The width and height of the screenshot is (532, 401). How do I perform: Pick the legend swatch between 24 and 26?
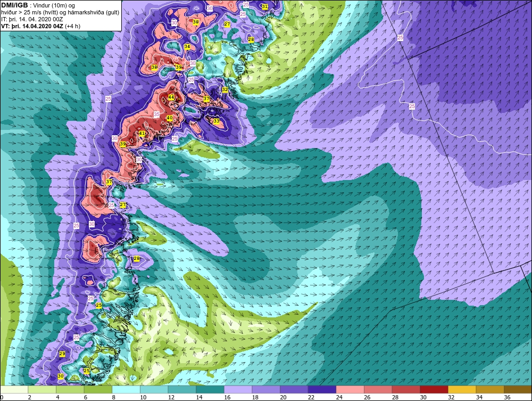(x=350, y=389)
